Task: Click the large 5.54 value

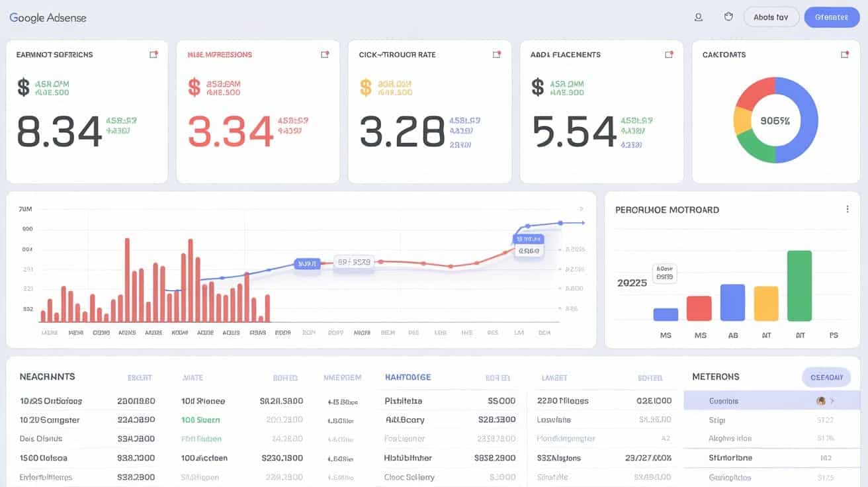Action: [574, 130]
